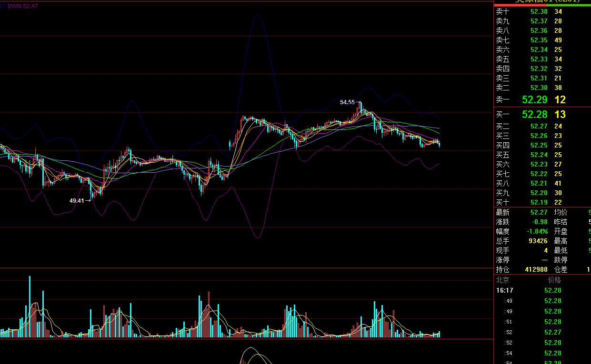Select the 买九 price 52.20
The width and height of the screenshot is (591, 364).
click(539, 193)
